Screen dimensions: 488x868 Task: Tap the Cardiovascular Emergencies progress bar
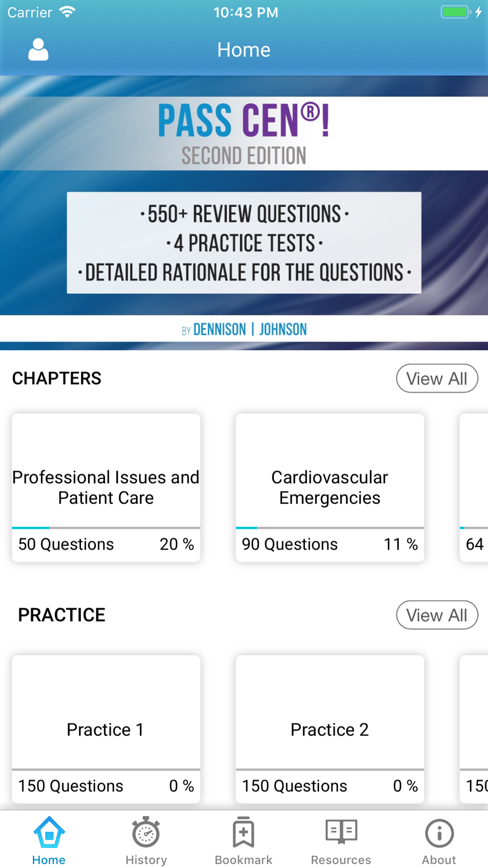[x=330, y=528]
